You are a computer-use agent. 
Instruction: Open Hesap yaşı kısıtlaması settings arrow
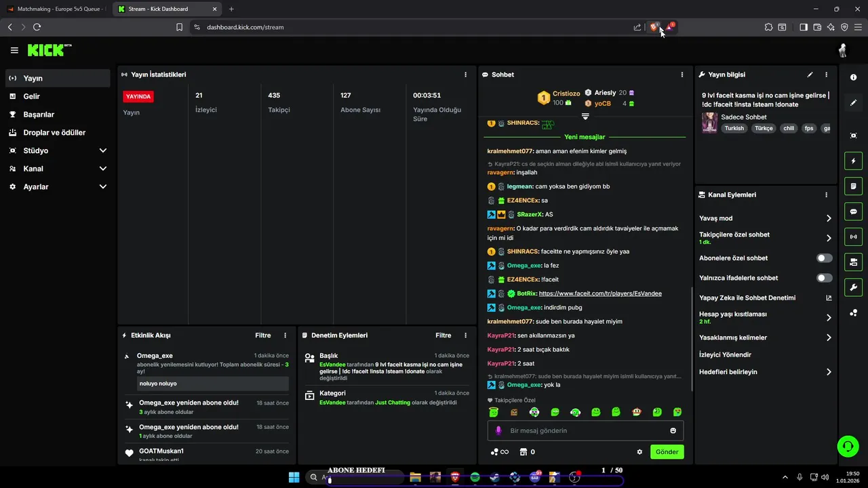[x=829, y=317]
